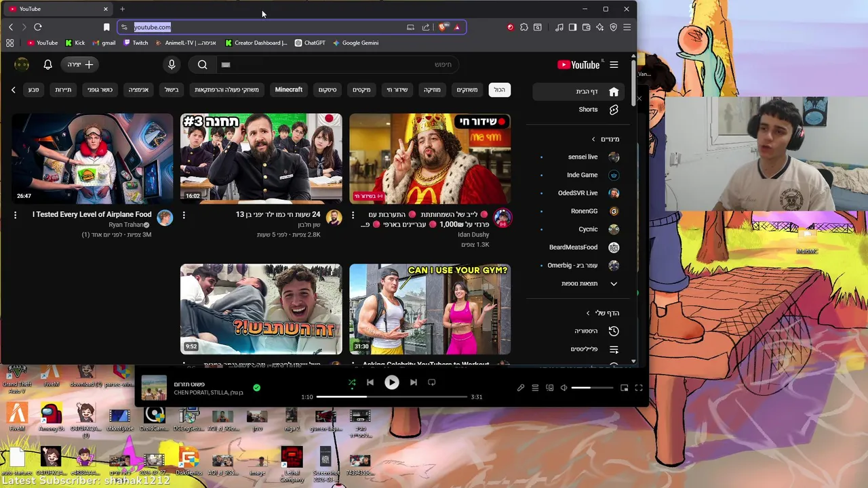Play the song in the music player
The width and height of the screenshot is (868, 488).
pyautogui.click(x=391, y=382)
